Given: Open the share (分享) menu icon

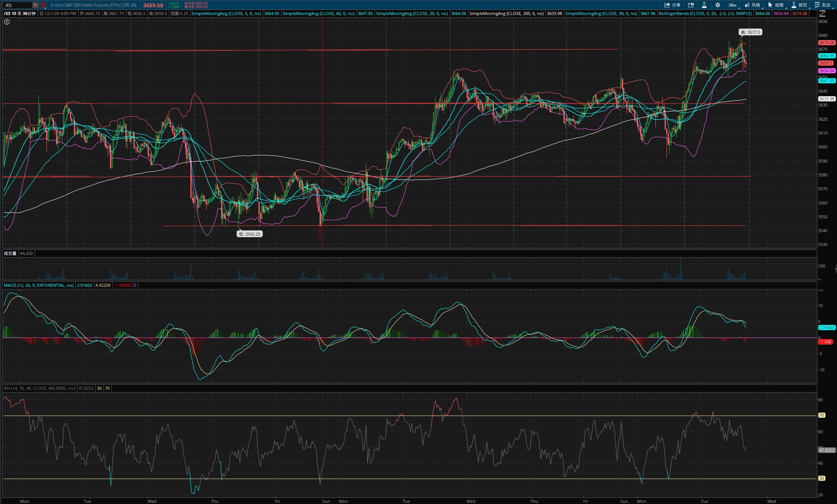Looking at the screenshot, I should coord(667,5).
